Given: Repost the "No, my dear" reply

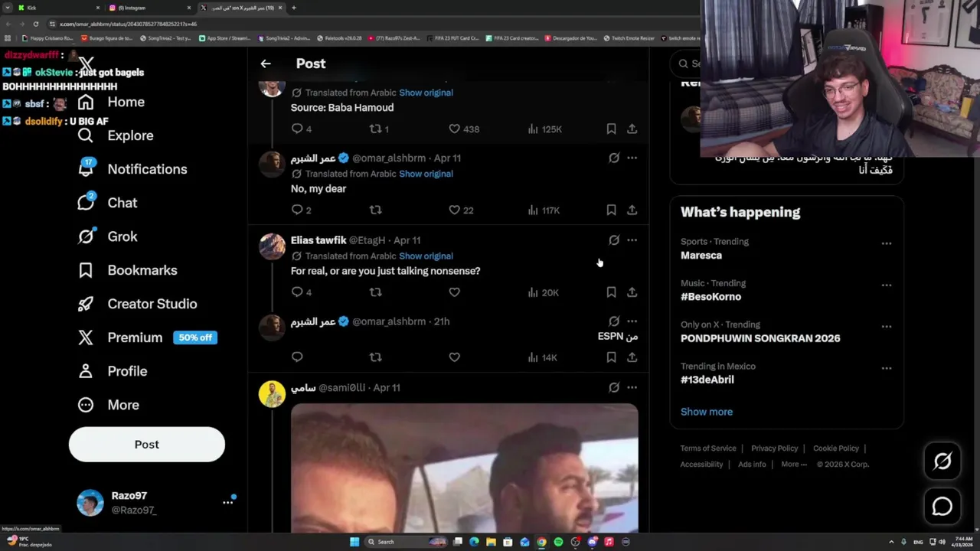Looking at the screenshot, I should pos(375,210).
